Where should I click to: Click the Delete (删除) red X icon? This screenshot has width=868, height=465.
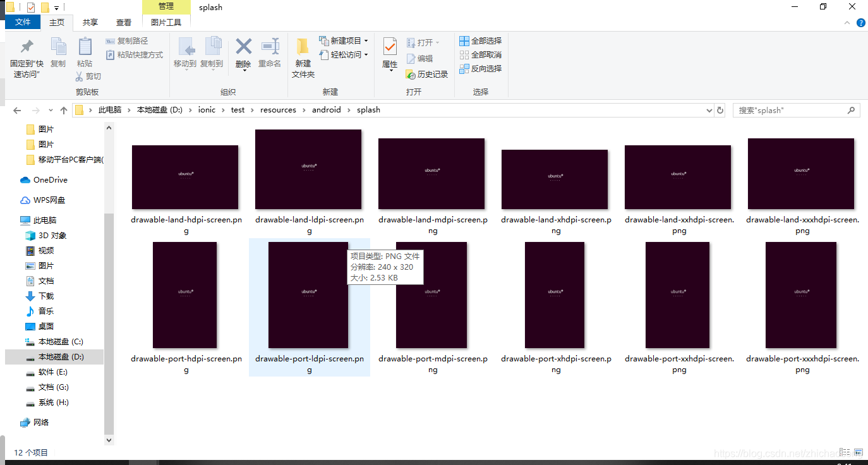[243, 46]
